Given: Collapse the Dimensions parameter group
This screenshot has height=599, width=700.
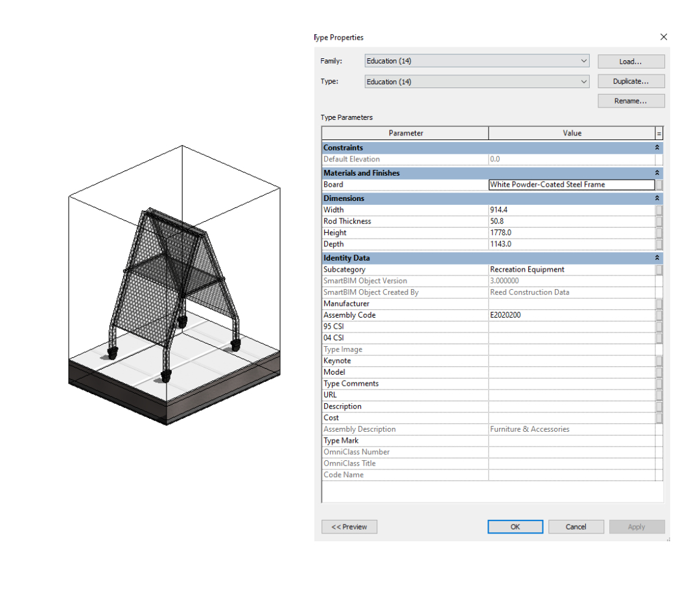Looking at the screenshot, I should coord(657,198).
